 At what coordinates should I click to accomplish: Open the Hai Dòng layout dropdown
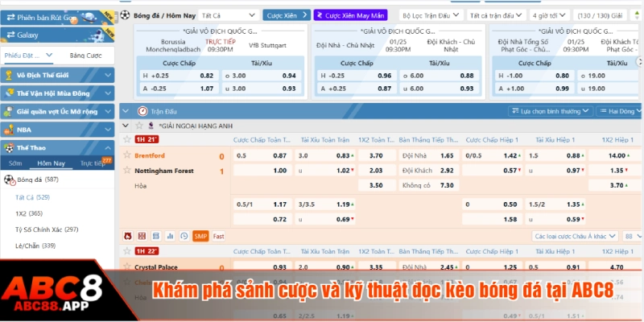pyautogui.click(x=619, y=111)
